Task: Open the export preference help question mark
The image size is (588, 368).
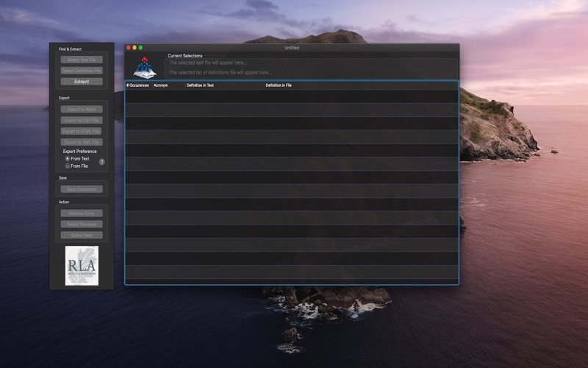Action: pyautogui.click(x=102, y=162)
